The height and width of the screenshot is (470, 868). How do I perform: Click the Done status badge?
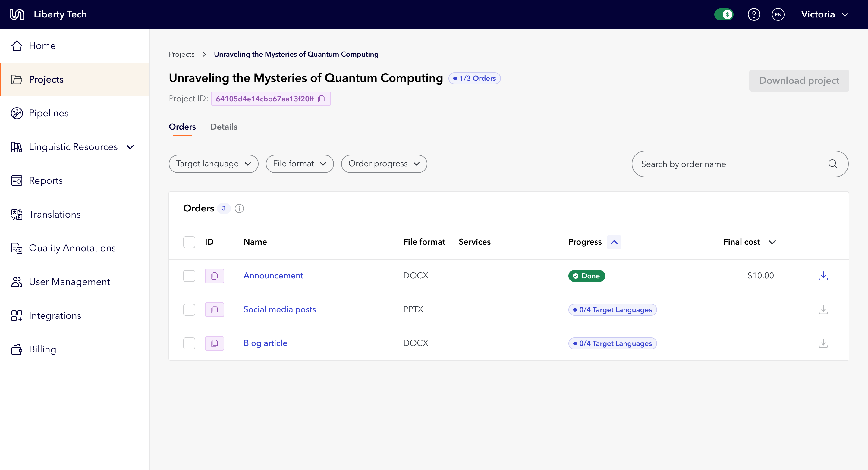586,276
